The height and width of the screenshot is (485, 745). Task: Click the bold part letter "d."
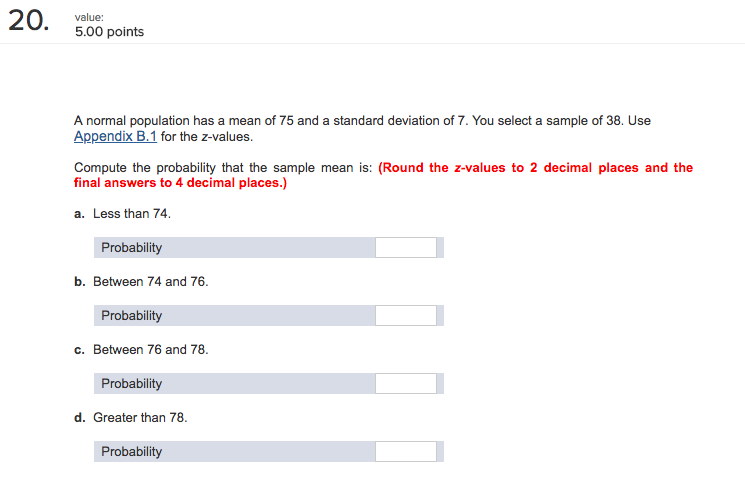point(80,417)
